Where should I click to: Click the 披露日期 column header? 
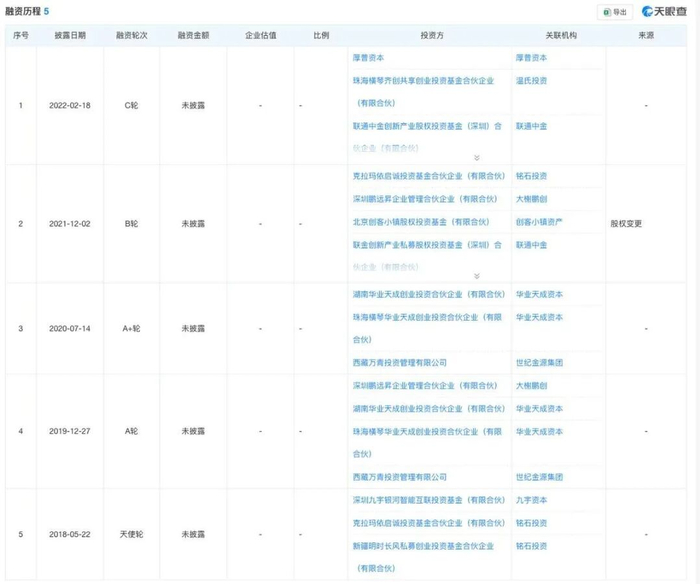(70, 35)
